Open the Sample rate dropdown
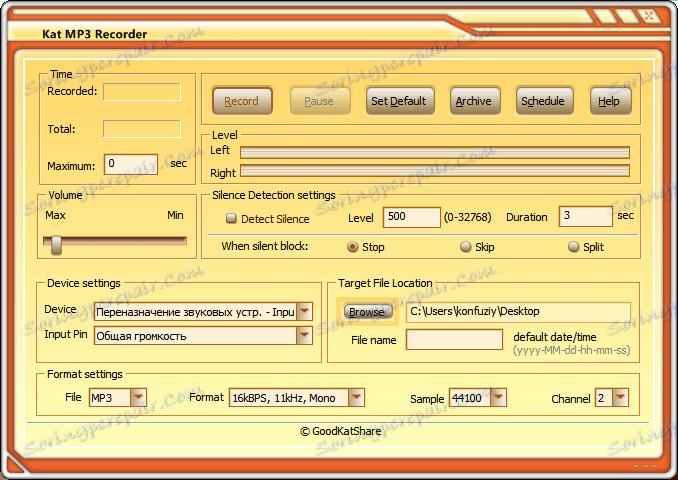This screenshot has width=678, height=480. point(498,397)
